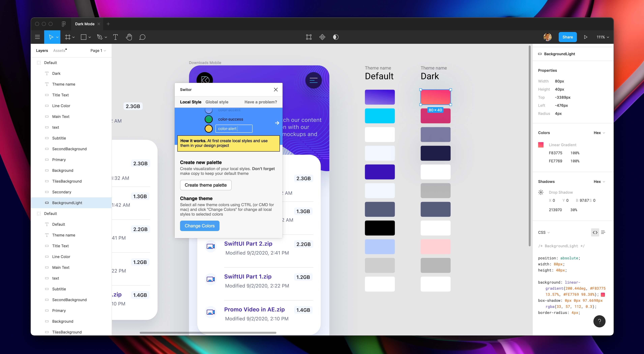The image size is (644, 354).
Task: Click the Create theme palette button
Action: 206,185
